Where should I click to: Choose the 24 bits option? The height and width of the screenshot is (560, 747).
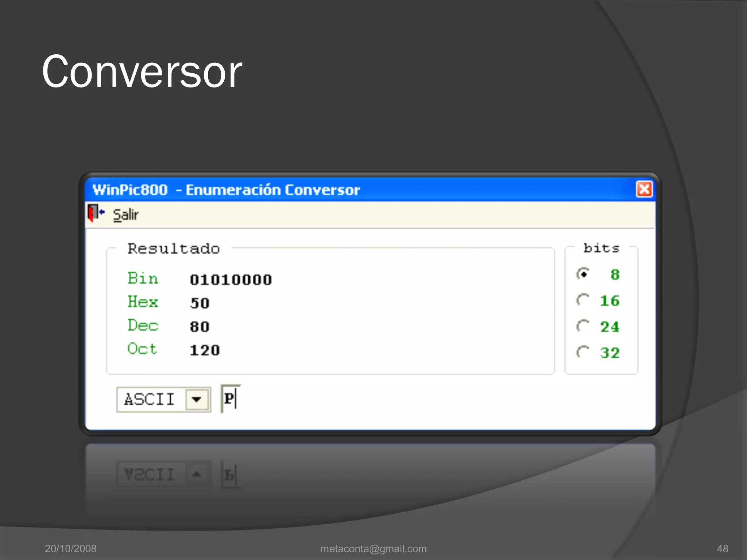tap(583, 326)
